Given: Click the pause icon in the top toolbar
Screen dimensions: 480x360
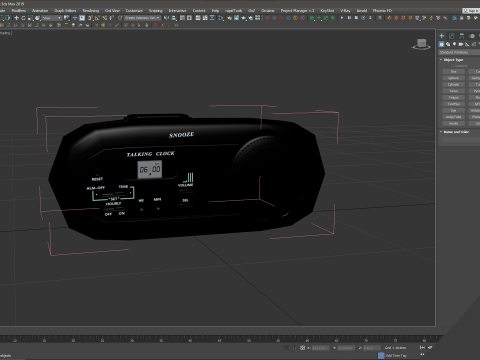Looking at the screenshot, I should 349,18.
